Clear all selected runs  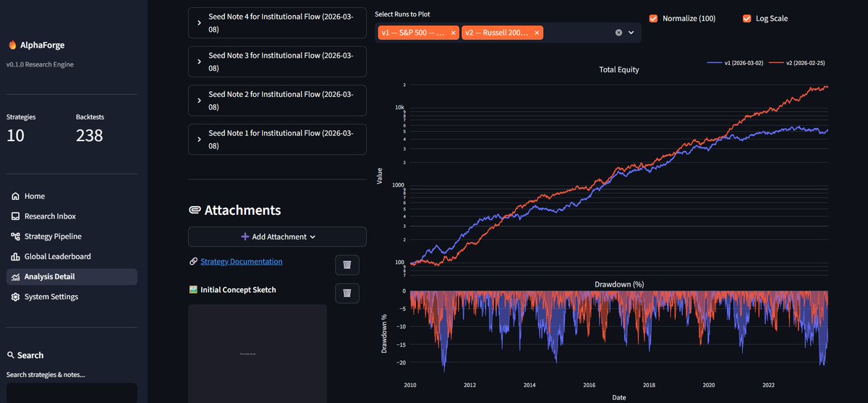click(x=618, y=33)
